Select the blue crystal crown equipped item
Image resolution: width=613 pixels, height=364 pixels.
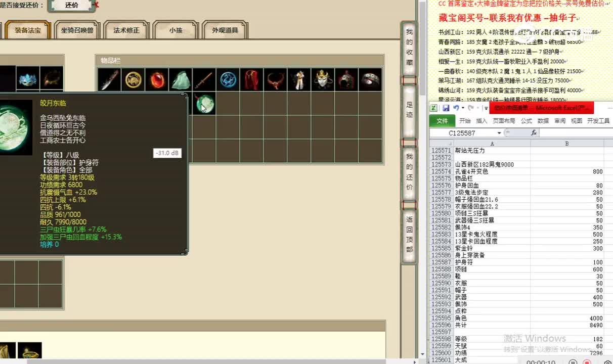click(x=28, y=78)
